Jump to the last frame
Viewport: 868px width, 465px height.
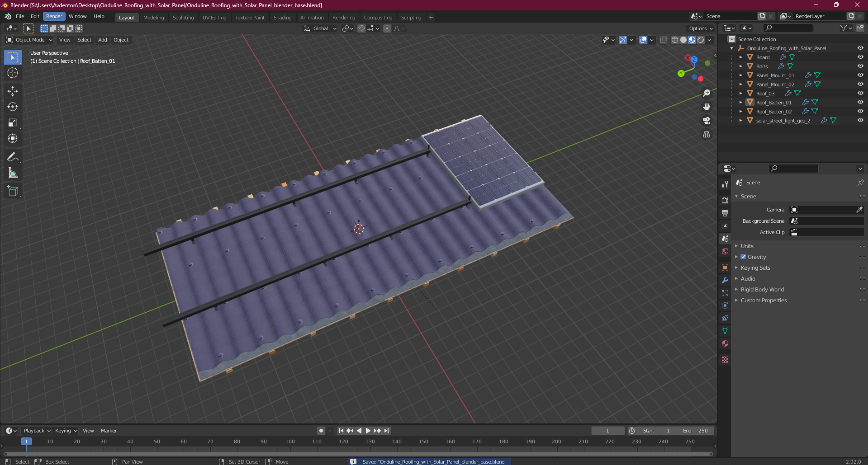coord(386,431)
